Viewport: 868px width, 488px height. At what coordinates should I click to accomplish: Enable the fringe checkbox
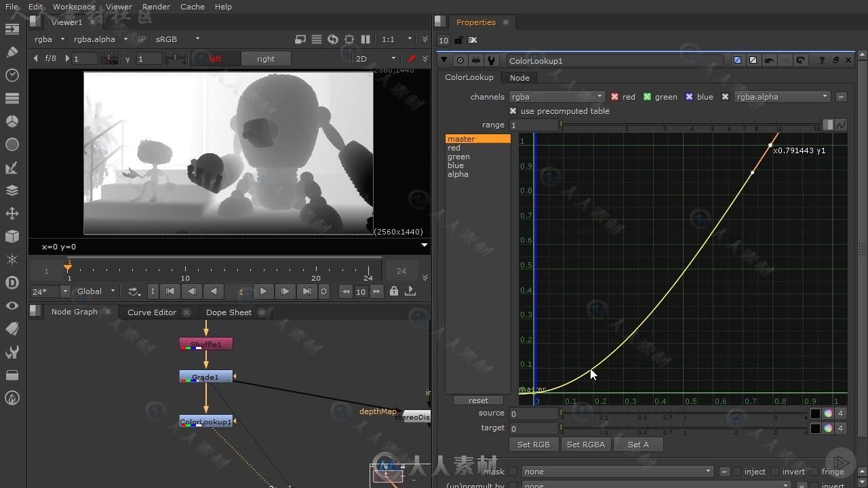[814, 472]
